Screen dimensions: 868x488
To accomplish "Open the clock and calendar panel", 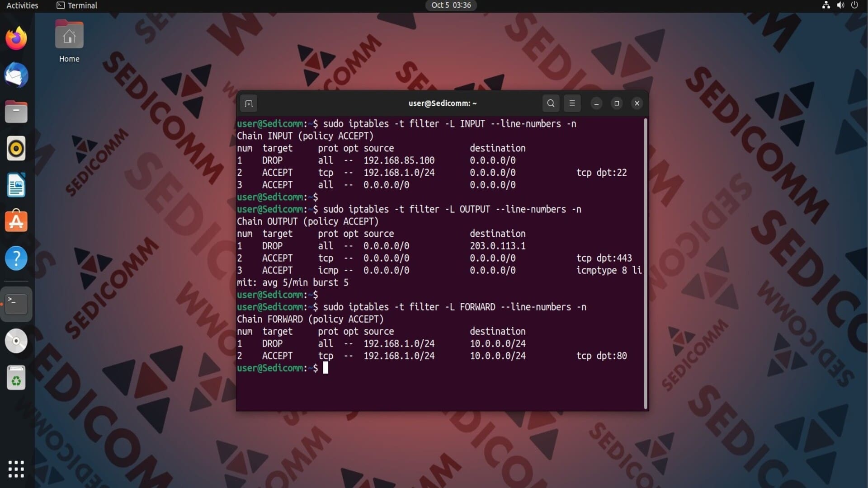I will pos(451,5).
